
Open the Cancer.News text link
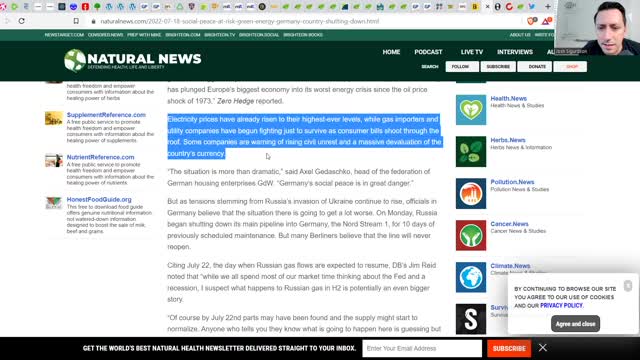coord(509,224)
